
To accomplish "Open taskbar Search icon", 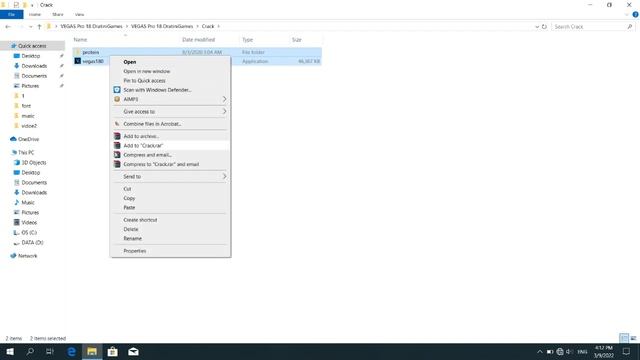I will tap(30, 351).
